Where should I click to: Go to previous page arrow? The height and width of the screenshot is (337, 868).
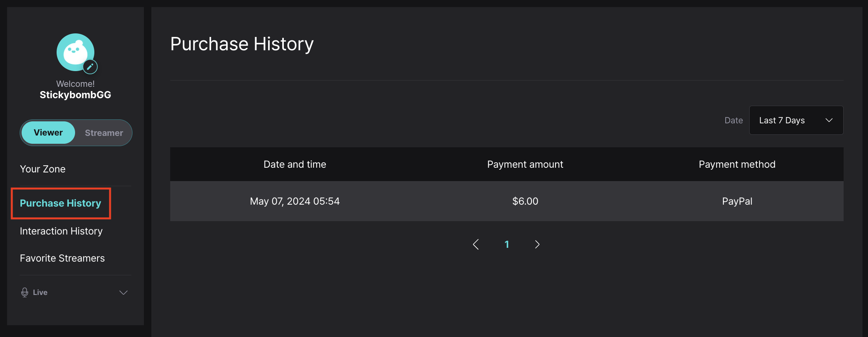coord(476,244)
